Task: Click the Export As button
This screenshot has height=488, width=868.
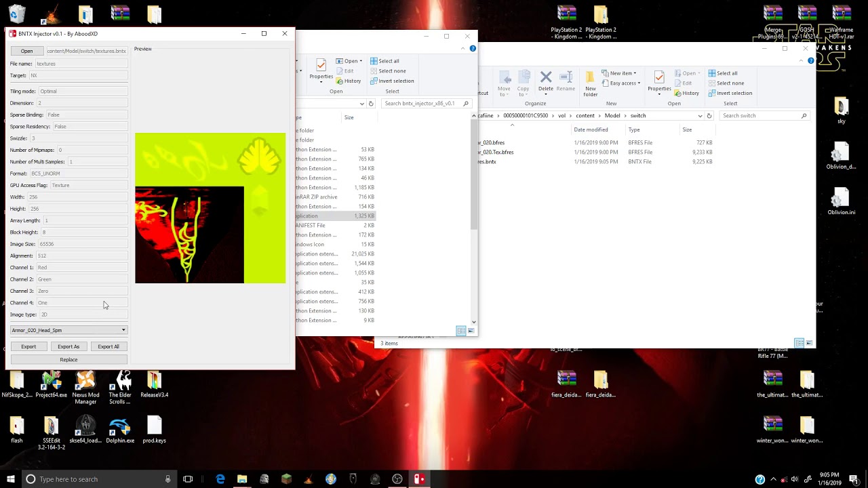Action: click(68, 346)
